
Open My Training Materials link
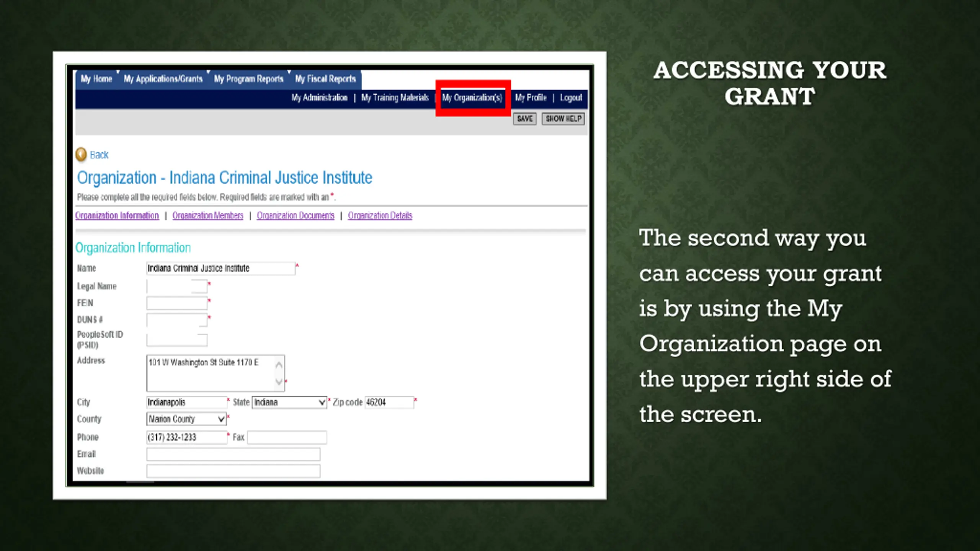[395, 98]
